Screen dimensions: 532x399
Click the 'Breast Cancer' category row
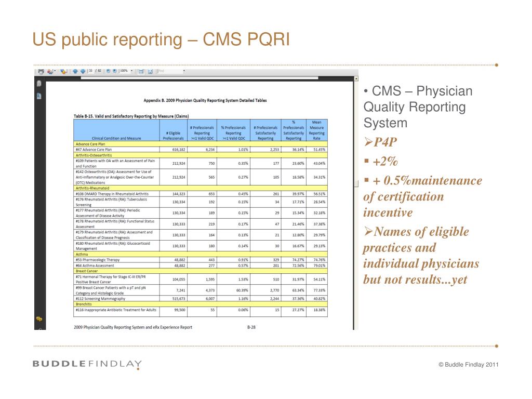tap(201, 271)
